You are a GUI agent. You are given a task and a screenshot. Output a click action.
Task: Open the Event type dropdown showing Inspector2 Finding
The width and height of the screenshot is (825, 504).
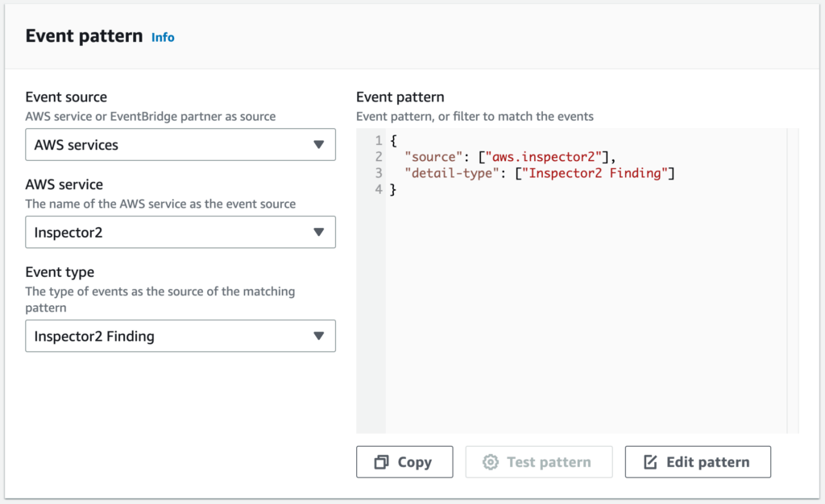click(x=180, y=336)
